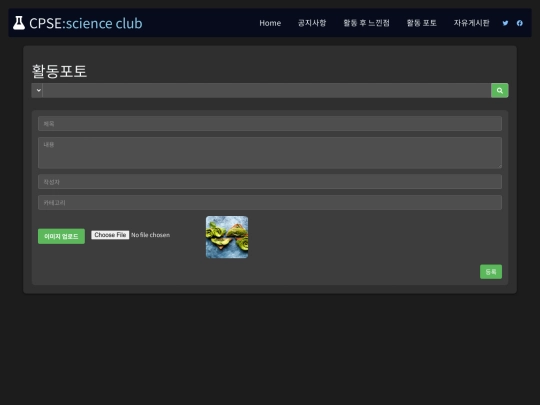Click the CPSE:science club brand link
This screenshot has height=405, width=540.
pos(77,23)
